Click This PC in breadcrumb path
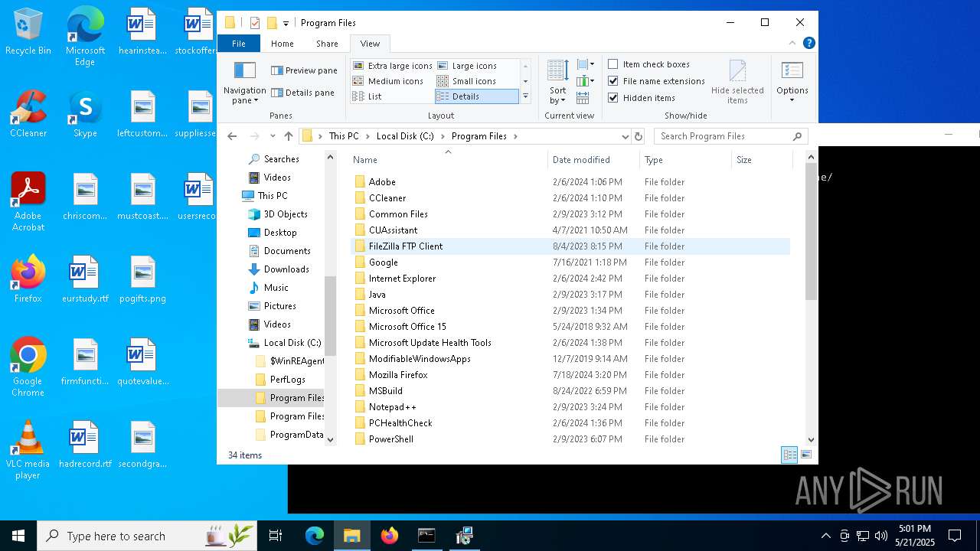Screen dimensions: 980x551 point(344,136)
